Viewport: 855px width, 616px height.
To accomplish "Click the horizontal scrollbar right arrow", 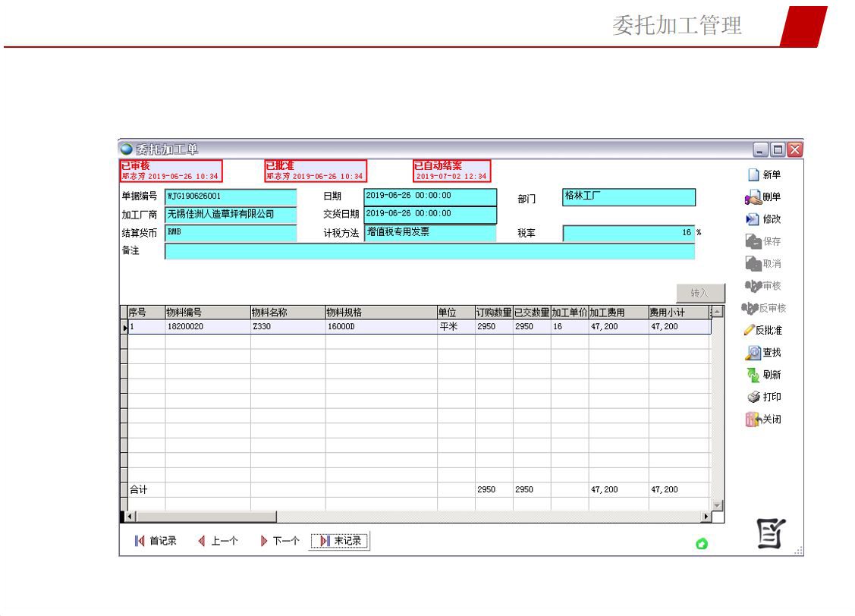I will click(x=706, y=517).
